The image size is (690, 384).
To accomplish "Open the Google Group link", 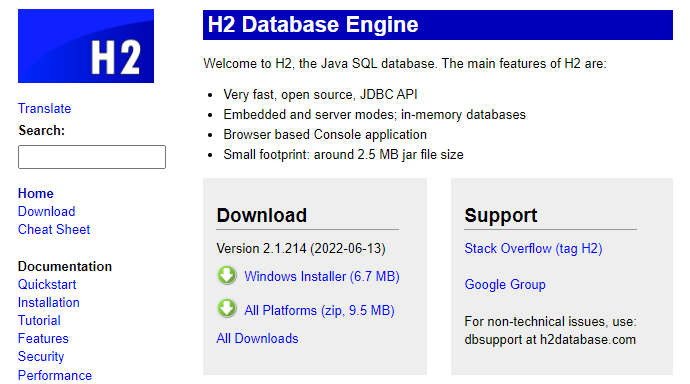I will click(x=505, y=285).
